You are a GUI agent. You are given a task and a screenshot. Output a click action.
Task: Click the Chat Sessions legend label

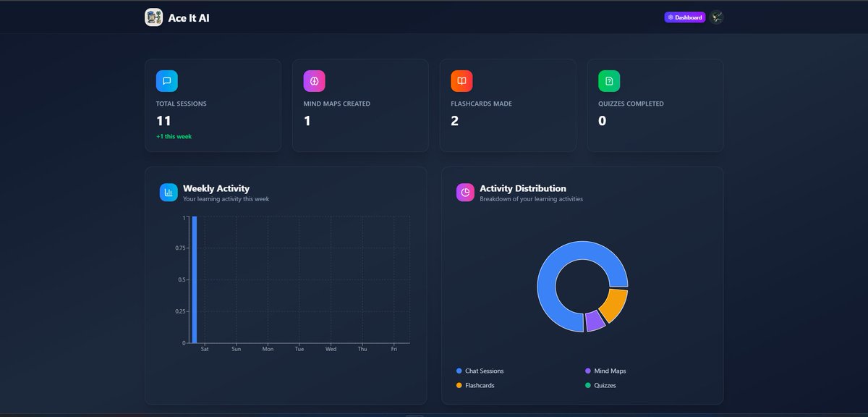click(485, 371)
